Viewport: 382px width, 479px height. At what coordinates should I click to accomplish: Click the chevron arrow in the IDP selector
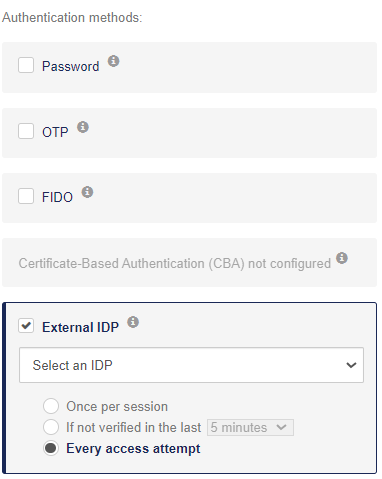coord(351,365)
